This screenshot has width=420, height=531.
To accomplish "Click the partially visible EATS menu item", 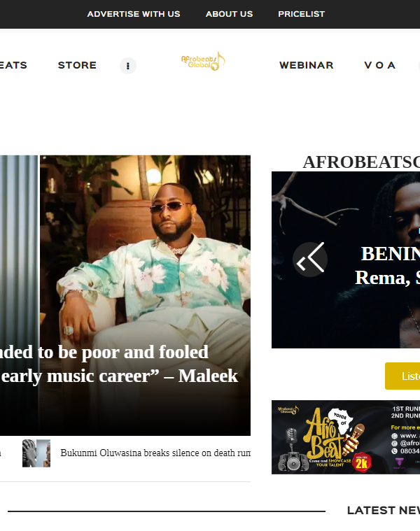I will point(13,65).
